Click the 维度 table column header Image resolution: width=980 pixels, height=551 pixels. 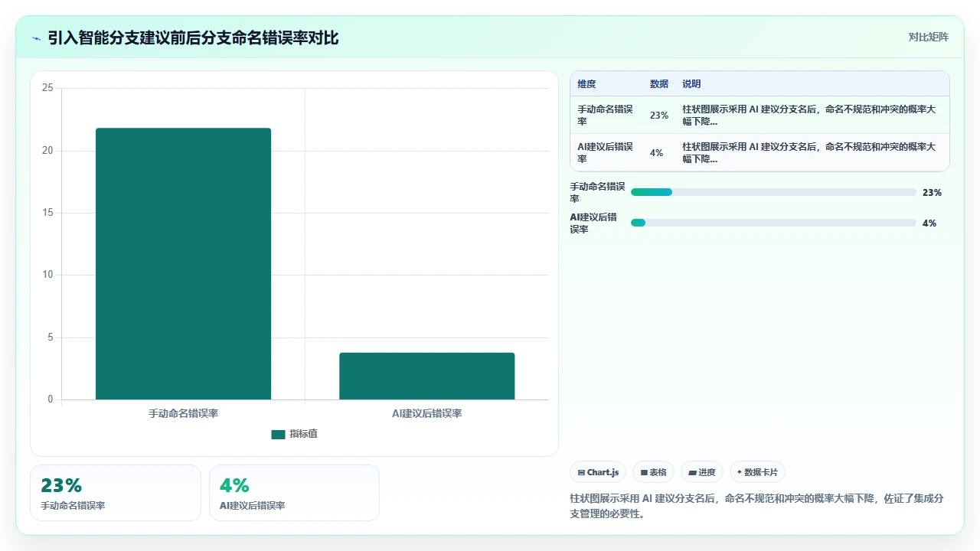[586, 84]
